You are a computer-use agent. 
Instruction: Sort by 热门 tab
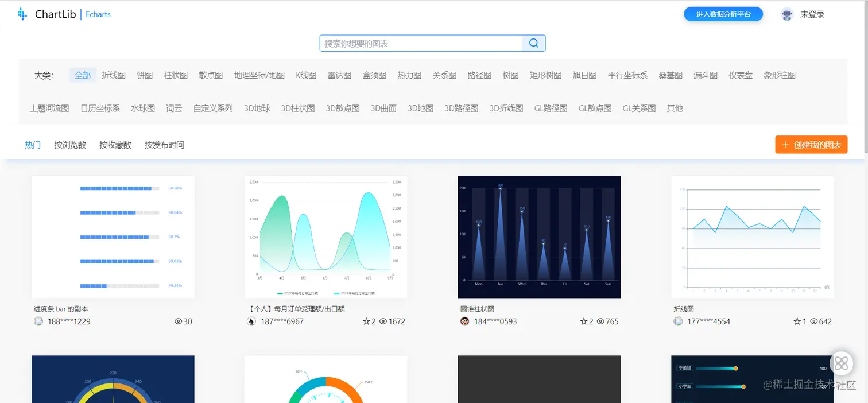pos(33,145)
